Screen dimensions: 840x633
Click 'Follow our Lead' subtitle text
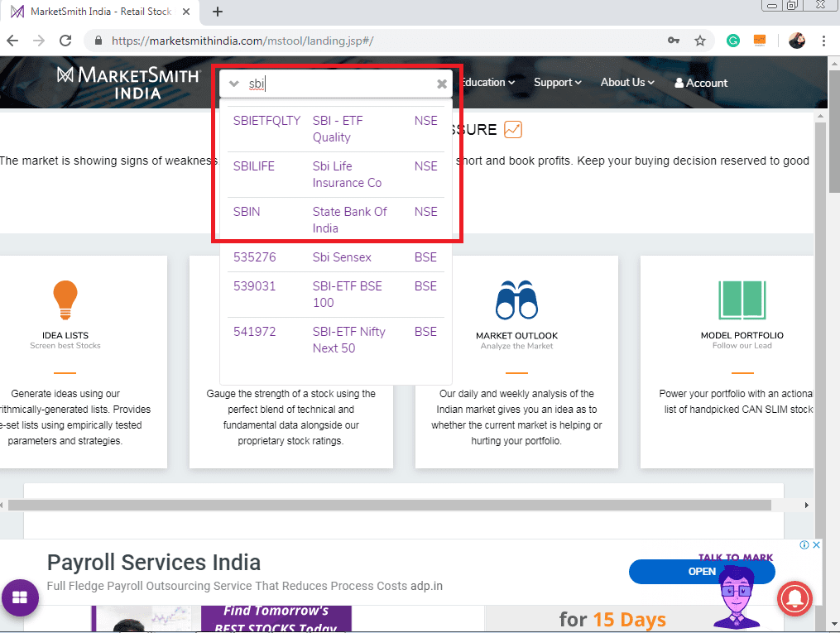coord(742,346)
